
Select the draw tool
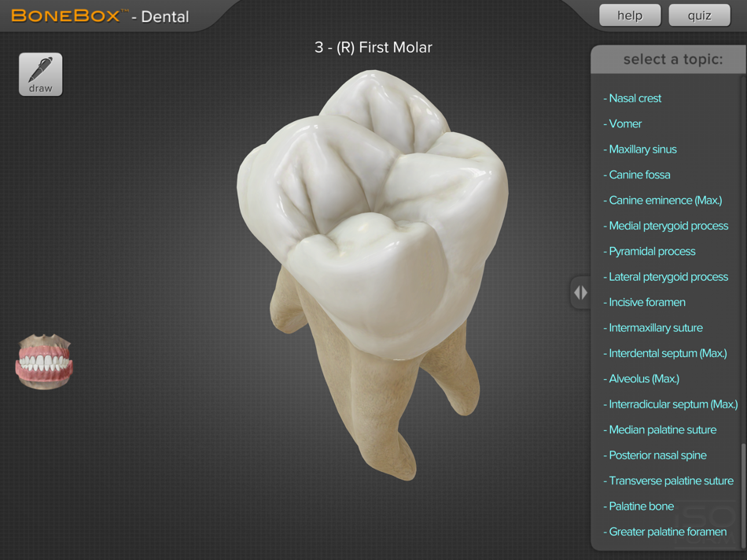point(39,74)
